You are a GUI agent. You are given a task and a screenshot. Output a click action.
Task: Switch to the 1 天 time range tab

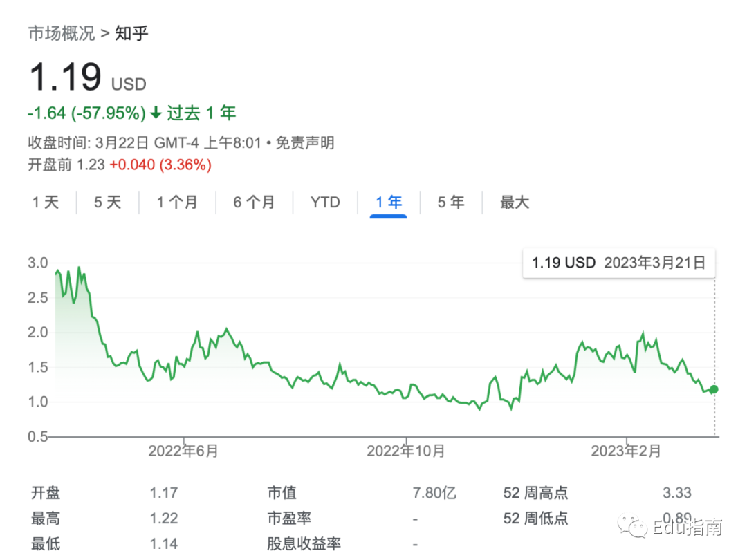tap(46, 203)
